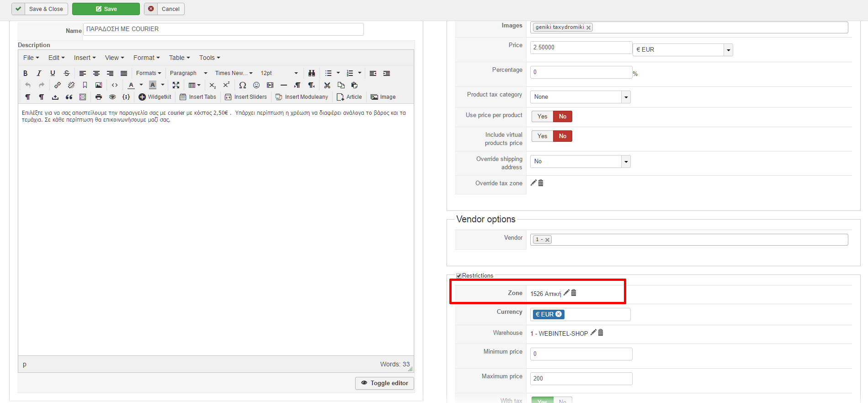Set Use price per product to No
Screen dimensions: 868x403
coord(563,117)
